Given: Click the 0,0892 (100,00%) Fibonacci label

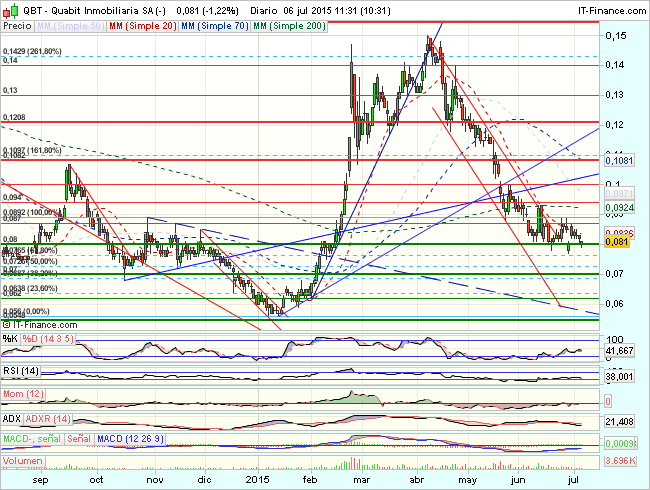Looking at the screenshot, I should [x=32, y=212].
